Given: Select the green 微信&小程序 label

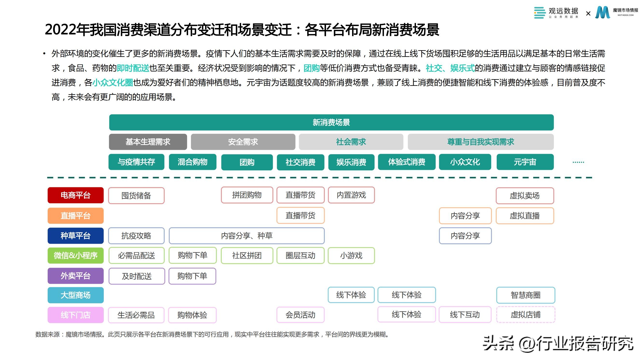Looking at the screenshot, I should [x=75, y=256].
